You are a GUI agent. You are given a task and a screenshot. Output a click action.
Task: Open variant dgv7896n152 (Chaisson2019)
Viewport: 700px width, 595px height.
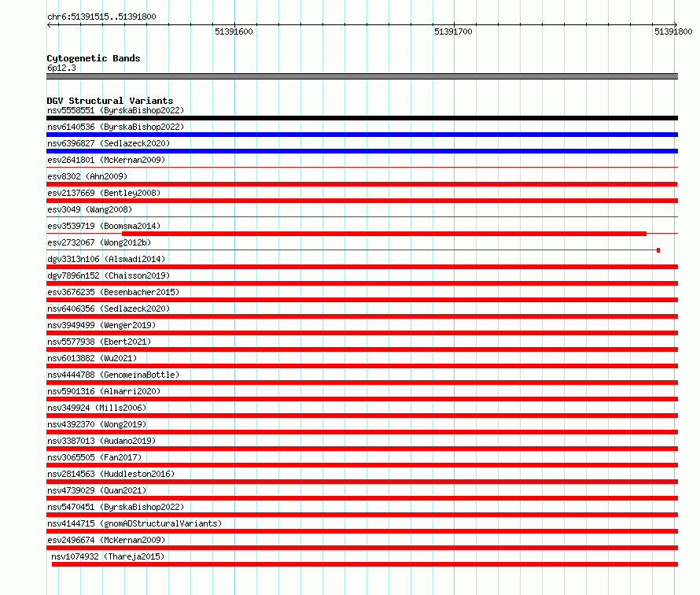(109, 275)
